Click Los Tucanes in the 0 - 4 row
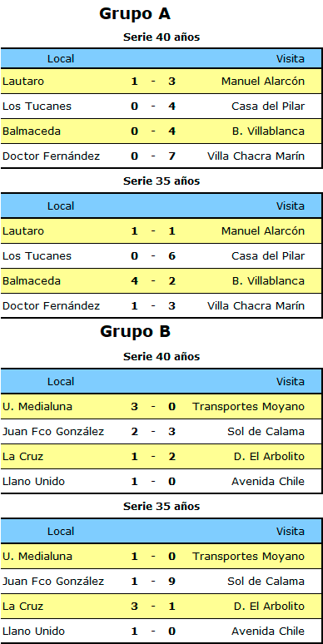This screenshot has width=323, height=644. pos(37,107)
